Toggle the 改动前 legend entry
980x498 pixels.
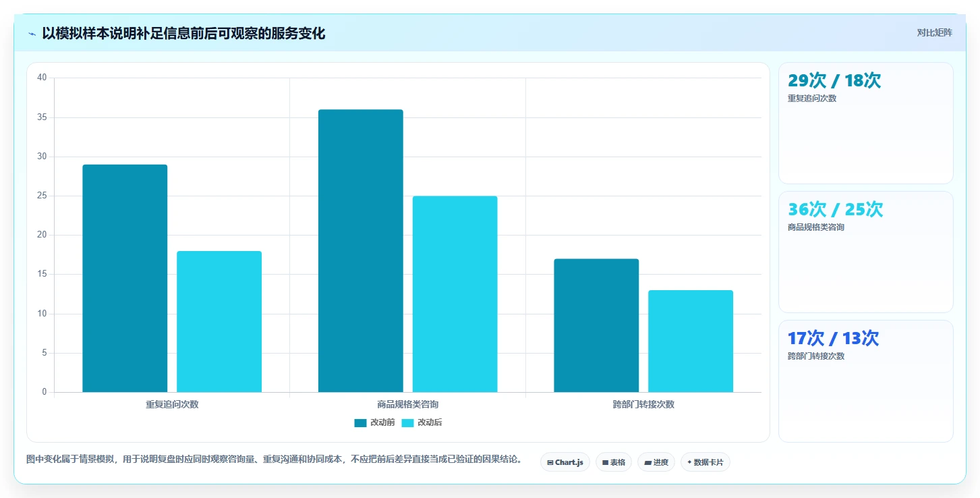(x=374, y=422)
